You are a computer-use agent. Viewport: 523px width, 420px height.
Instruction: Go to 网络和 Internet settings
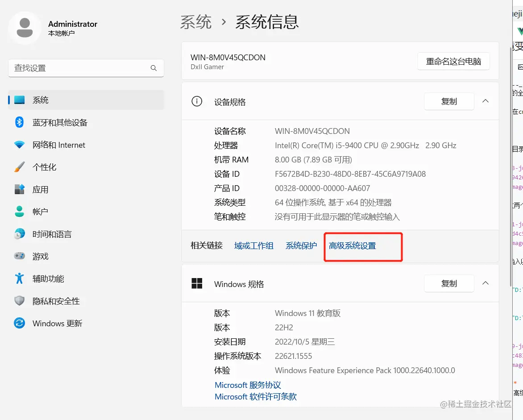coord(86,145)
